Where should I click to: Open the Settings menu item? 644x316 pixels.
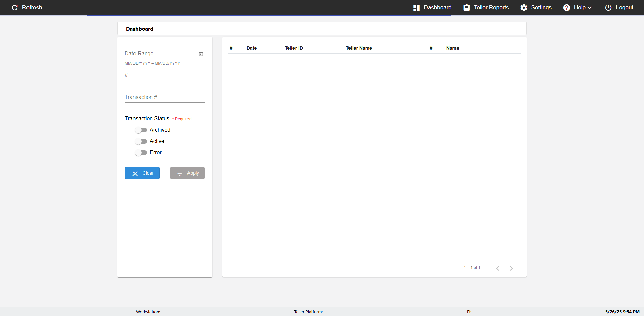[x=536, y=8]
